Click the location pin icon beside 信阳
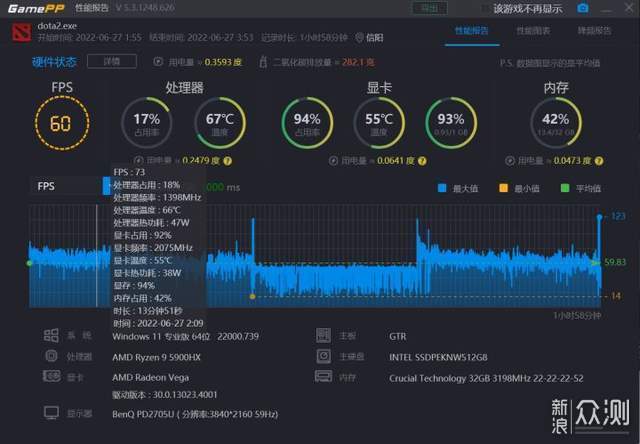Image resolution: width=640 pixels, height=444 pixels. (359, 38)
